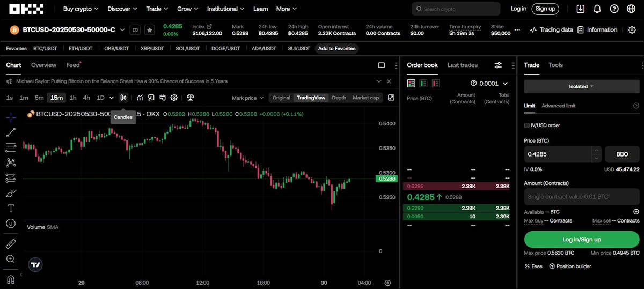The width and height of the screenshot is (644, 289).
Task: Click the fullscreen chart icon
Action: [391, 98]
